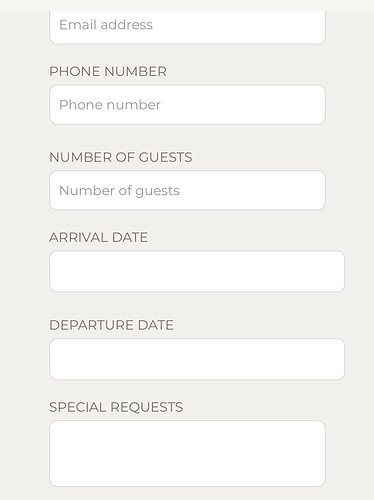Activate the multiline Special requests box

click(x=187, y=453)
